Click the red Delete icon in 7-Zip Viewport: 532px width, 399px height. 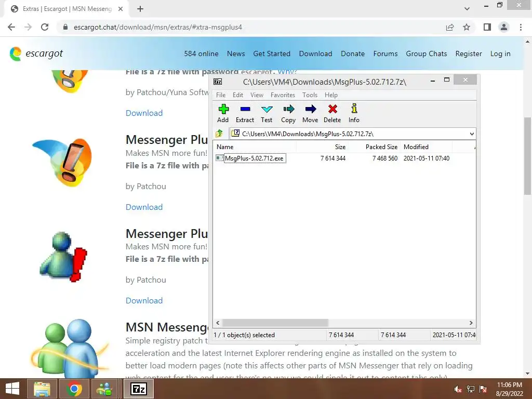click(332, 113)
